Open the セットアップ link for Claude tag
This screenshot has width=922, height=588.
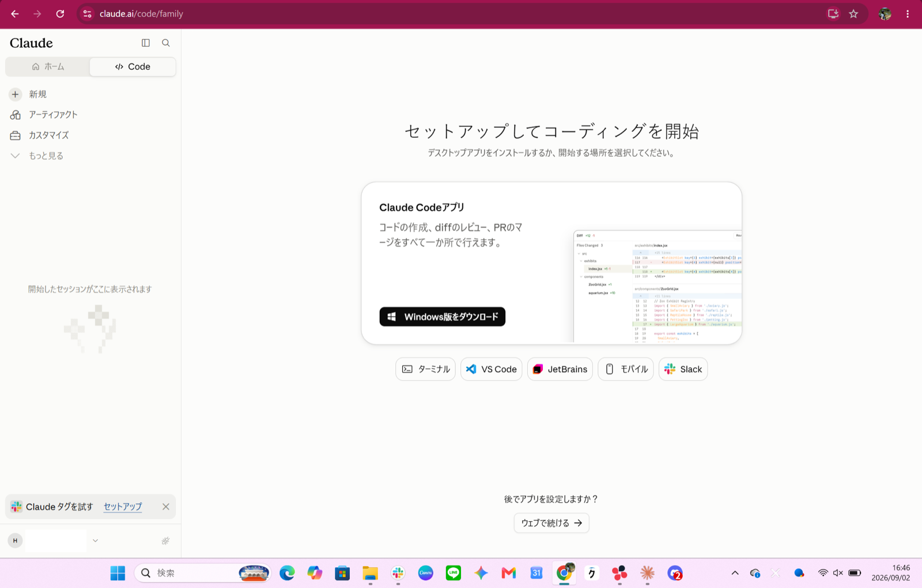point(123,507)
